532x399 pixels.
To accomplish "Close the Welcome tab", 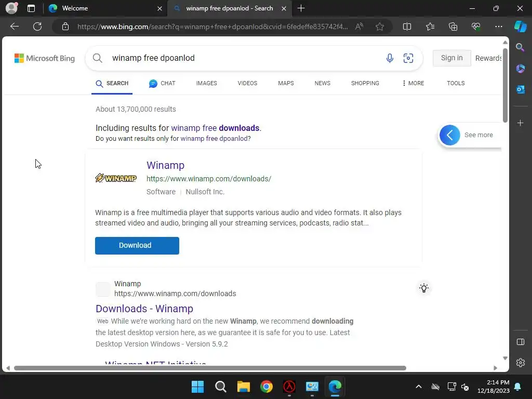I will coord(159,8).
